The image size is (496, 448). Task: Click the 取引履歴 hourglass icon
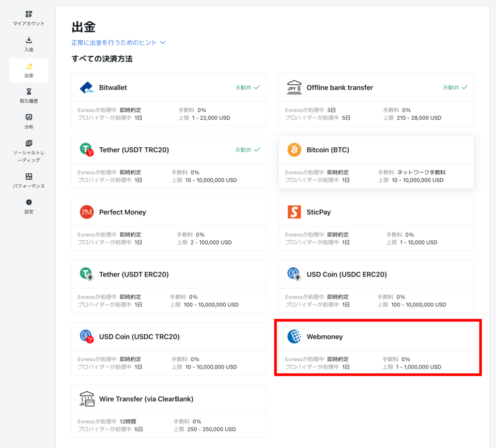[29, 92]
